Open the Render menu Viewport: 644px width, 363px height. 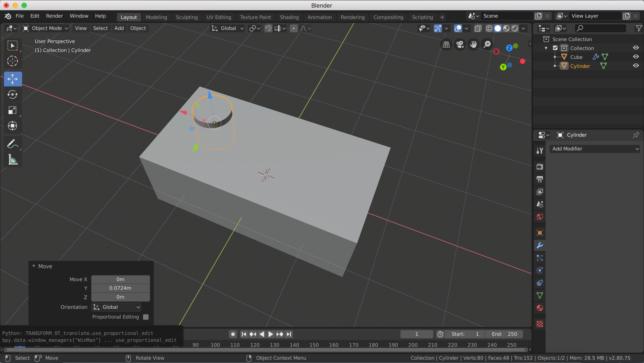click(x=54, y=16)
